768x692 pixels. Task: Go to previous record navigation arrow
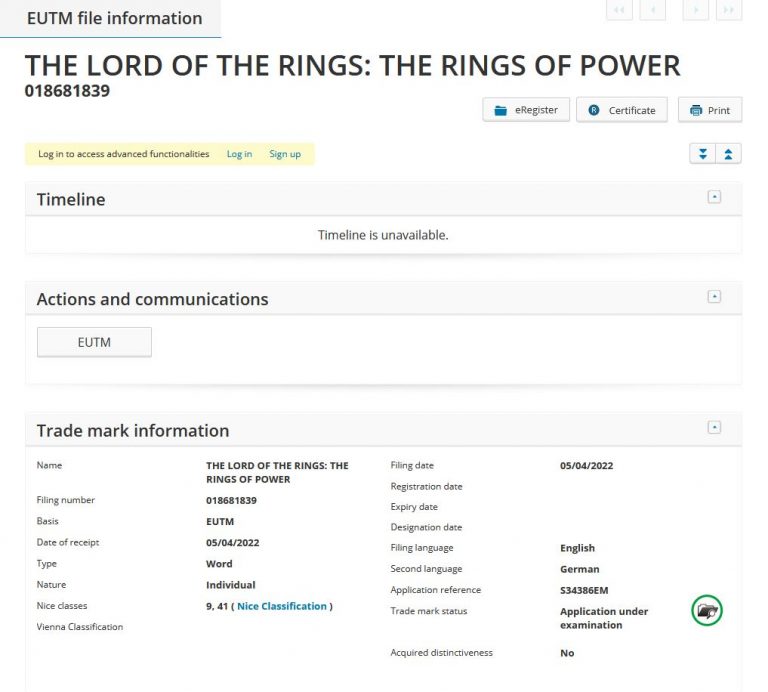pyautogui.click(x=653, y=9)
